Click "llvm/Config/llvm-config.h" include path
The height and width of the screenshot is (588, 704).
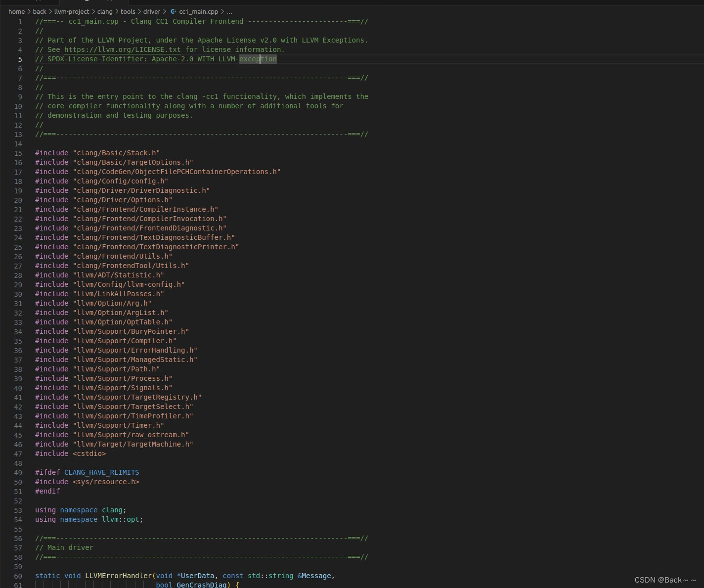pyautogui.click(x=129, y=284)
